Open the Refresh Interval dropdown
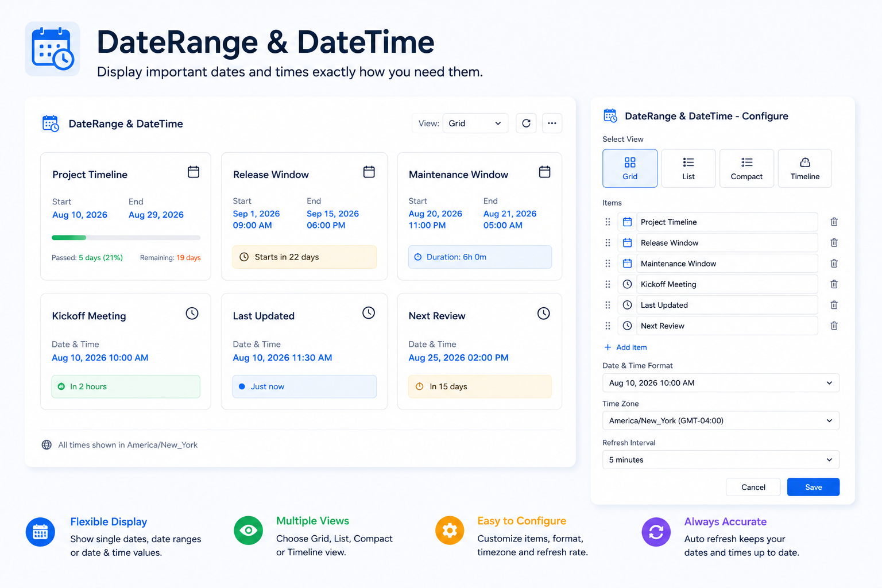Screen dimensions: 882x588 [x=721, y=459]
